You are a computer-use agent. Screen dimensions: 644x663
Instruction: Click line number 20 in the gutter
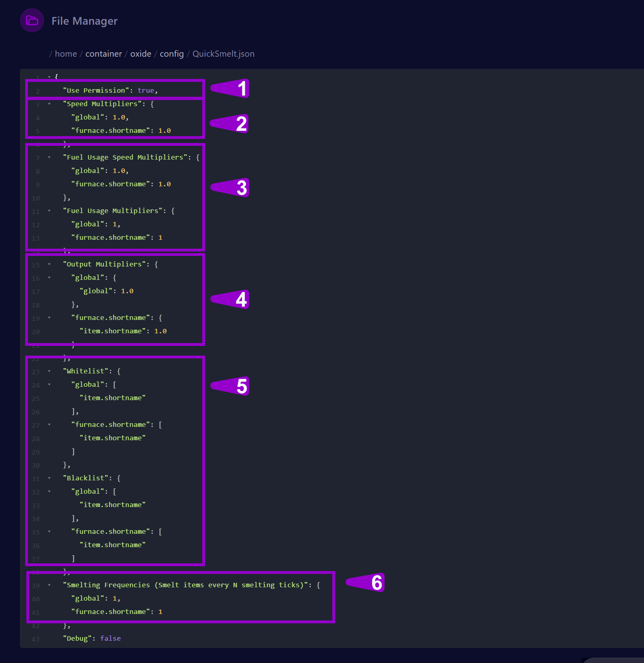click(36, 332)
